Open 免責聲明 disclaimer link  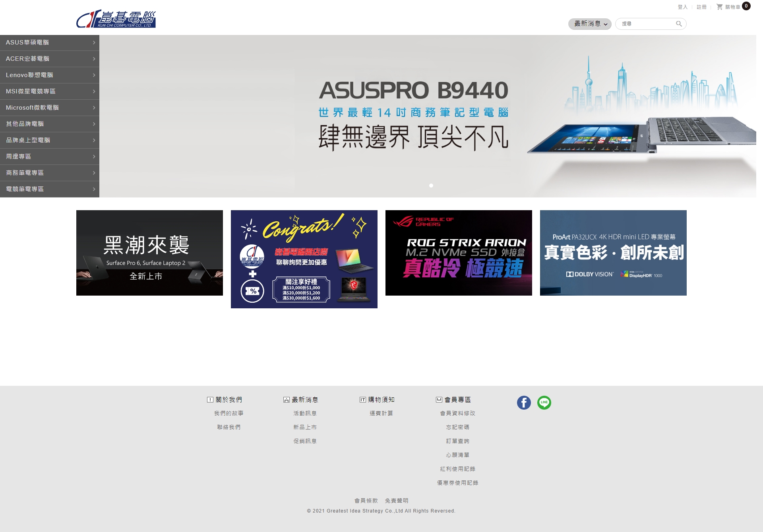click(x=397, y=501)
